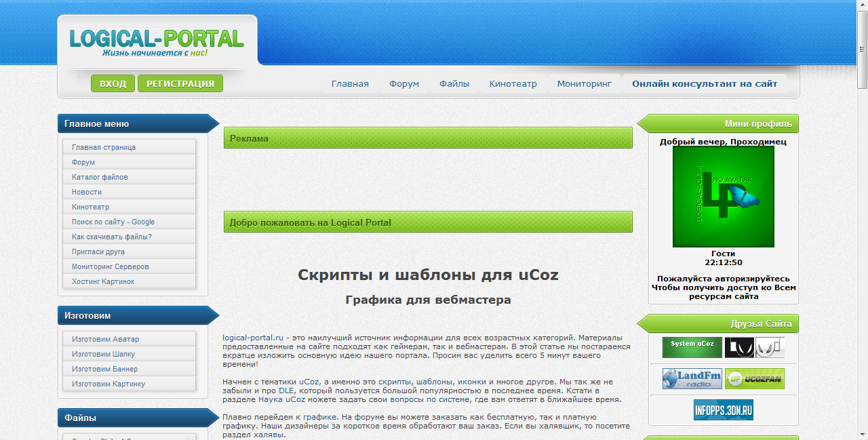Open the System uCoz friend banner

tap(692, 347)
